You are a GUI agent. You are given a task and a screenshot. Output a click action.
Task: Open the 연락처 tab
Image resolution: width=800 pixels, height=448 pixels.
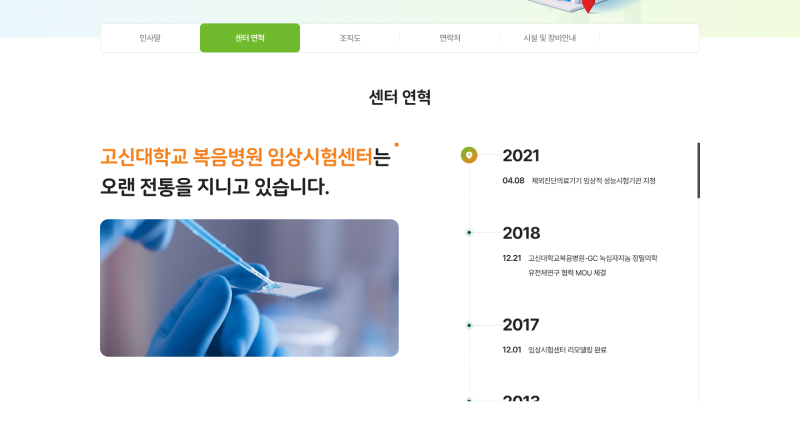click(450, 38)
